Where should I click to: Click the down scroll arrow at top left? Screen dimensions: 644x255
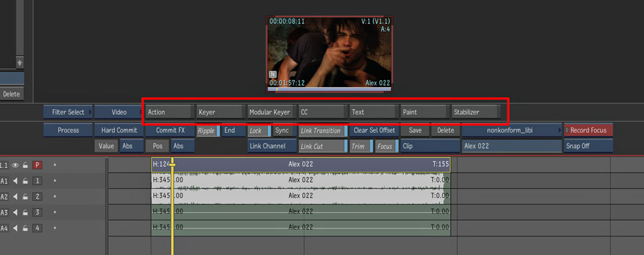point(20,63)
